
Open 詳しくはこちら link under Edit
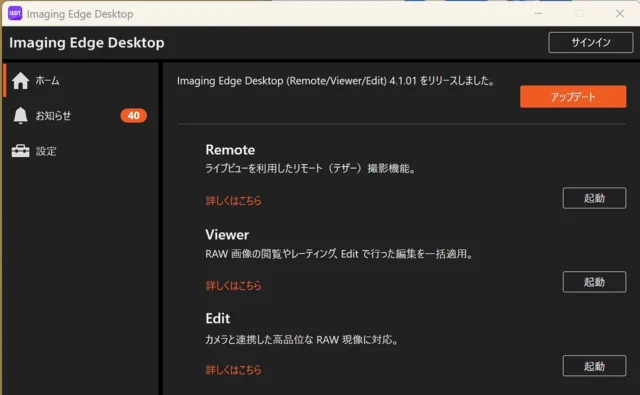233,370
